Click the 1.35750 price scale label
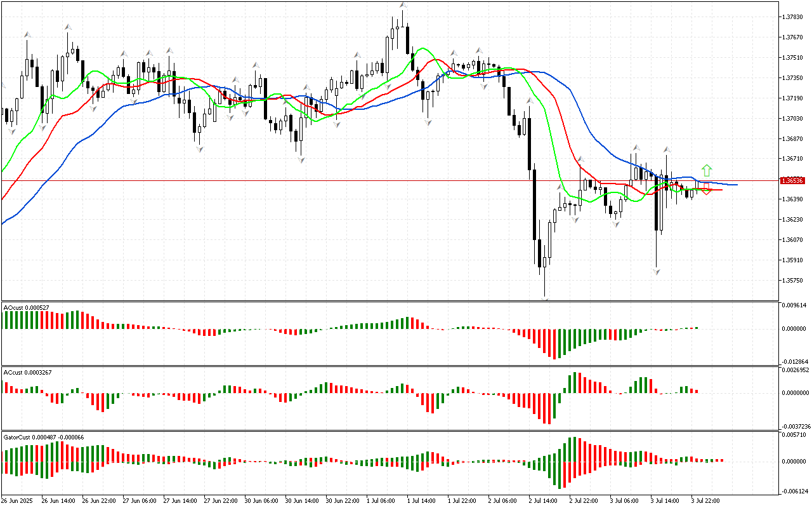 pyautogui.click(x=793, y=280)
